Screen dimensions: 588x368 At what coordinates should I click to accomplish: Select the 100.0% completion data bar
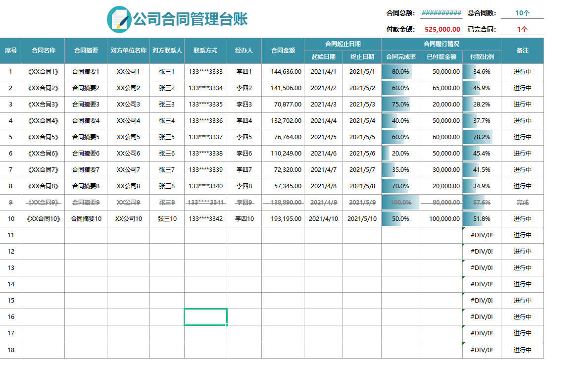click(399, 202)
